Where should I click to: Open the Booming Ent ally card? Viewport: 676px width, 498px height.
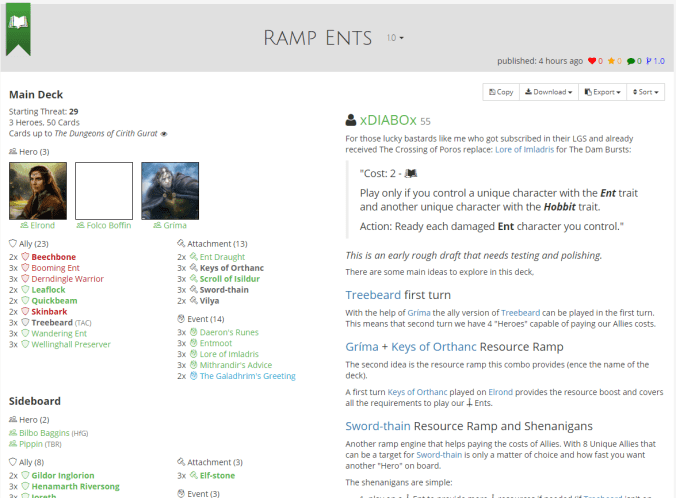[x=55, y=268]
